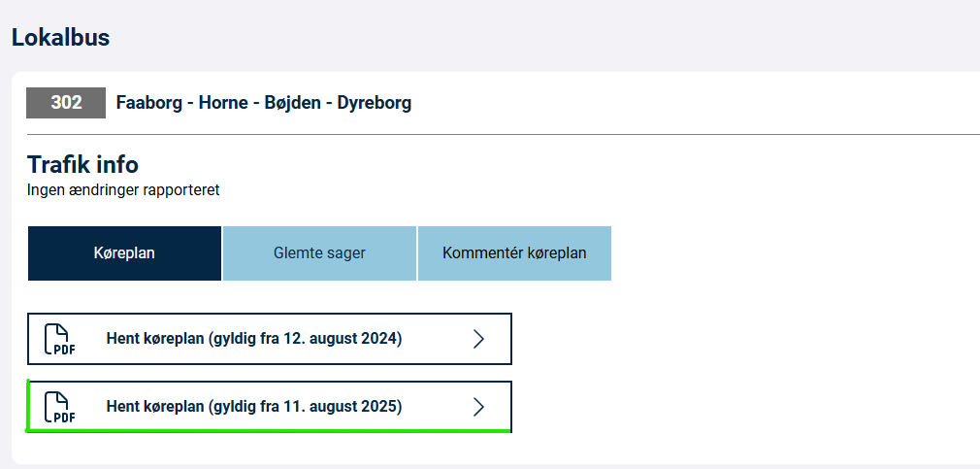The width and height of the screenshot is (980, 469).
Task: Click the Ingen ændringer rapporteret status text
Action: pos(123,190)
